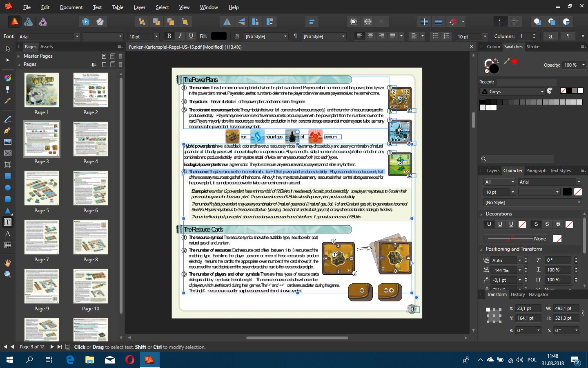Select the Crop tool
588x368 pixels.
point(8,165)
